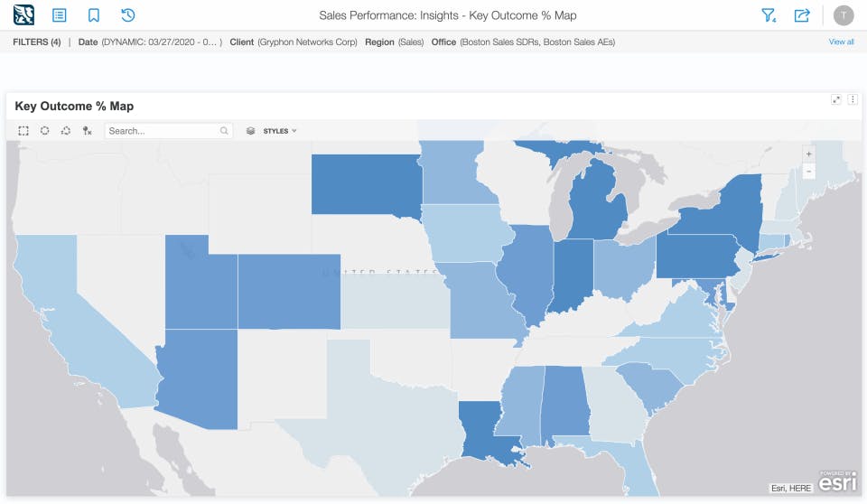Open the widget three-dot options menu
Viewport: 867px width, 504px height.
coord(853,100)
